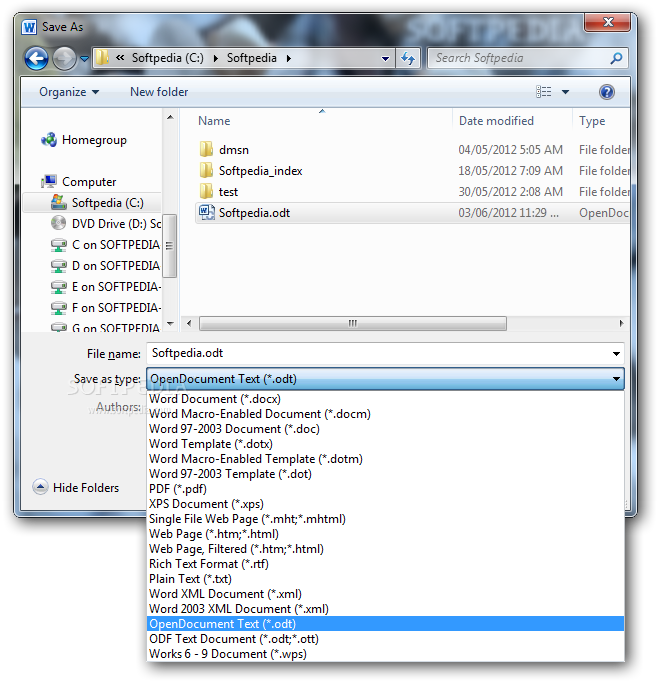Select F on SOFTPEDIA network drive
The image size is (658, 684).
(x=106, y=308)
